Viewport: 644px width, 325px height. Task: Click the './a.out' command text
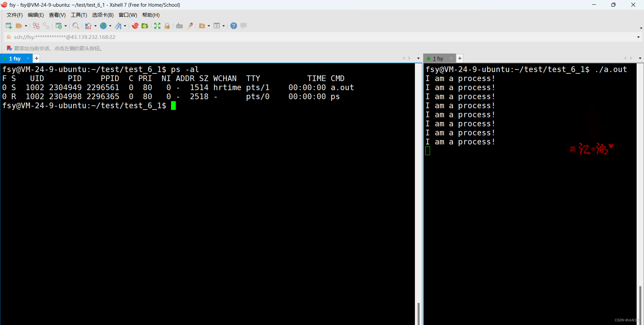tap(611, 69)
